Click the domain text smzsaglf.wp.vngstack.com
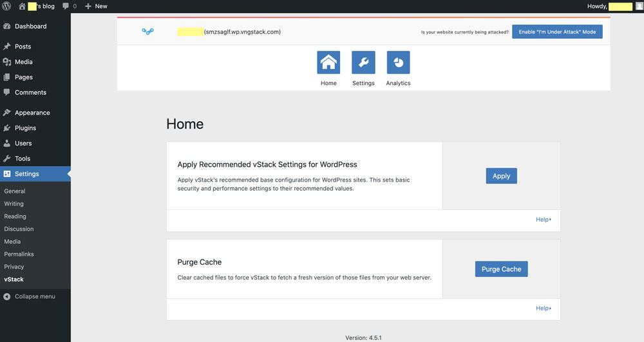 pyautogui.click(x=242, y=32)
